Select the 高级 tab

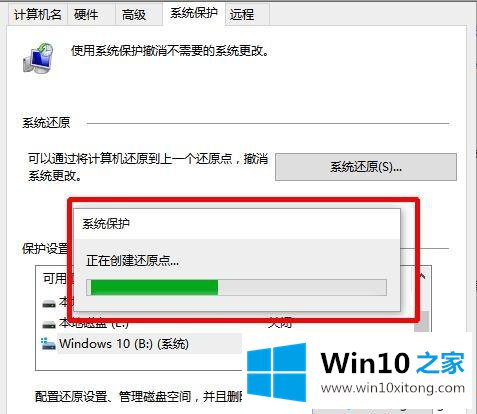click(x=134, y=14)
